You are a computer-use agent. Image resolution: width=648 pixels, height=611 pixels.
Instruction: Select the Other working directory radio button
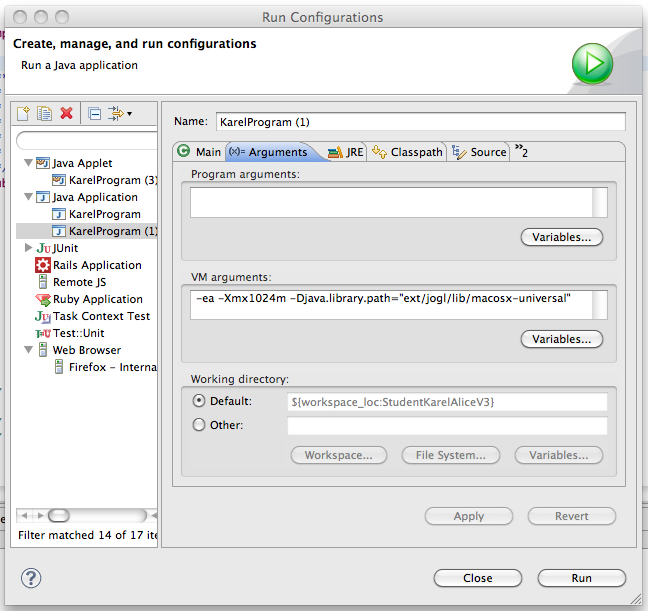click(199, 425)
